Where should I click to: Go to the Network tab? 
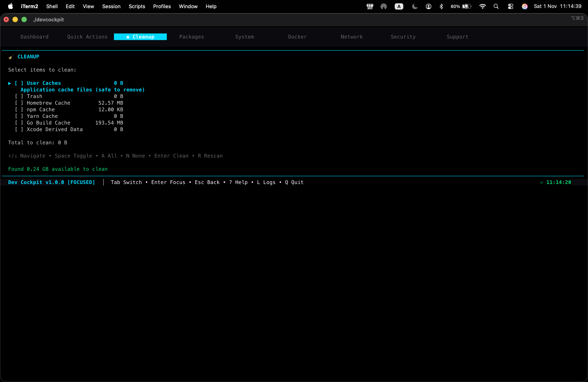tap(351, 37)
